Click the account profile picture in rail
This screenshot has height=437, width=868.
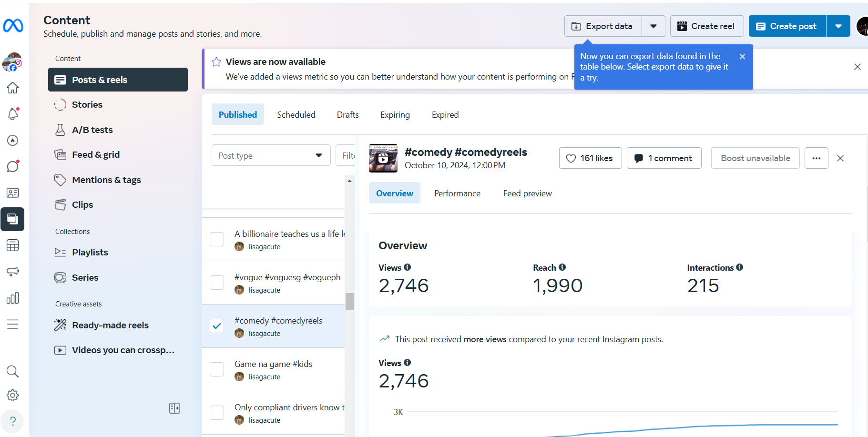tap(12, 62)
